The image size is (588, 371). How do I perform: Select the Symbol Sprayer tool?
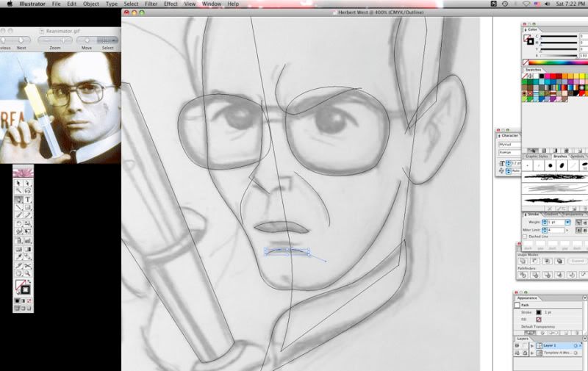[x=19, y=240]
